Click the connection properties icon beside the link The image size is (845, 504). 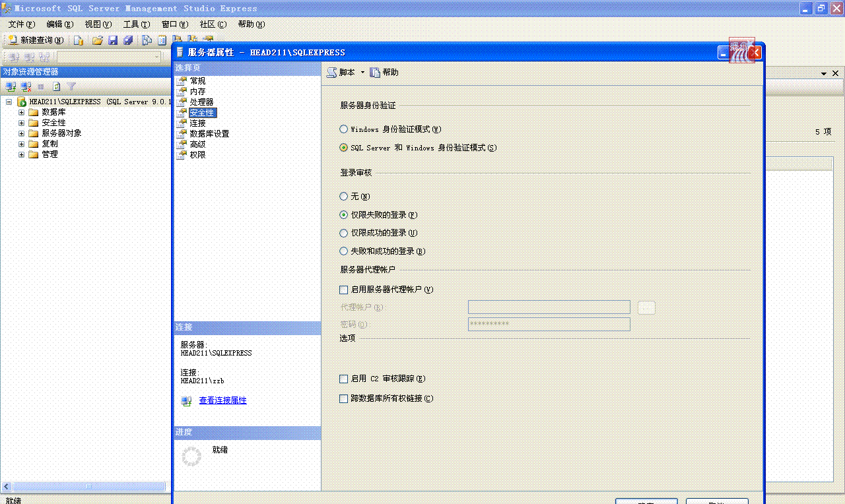click(186, 401)
